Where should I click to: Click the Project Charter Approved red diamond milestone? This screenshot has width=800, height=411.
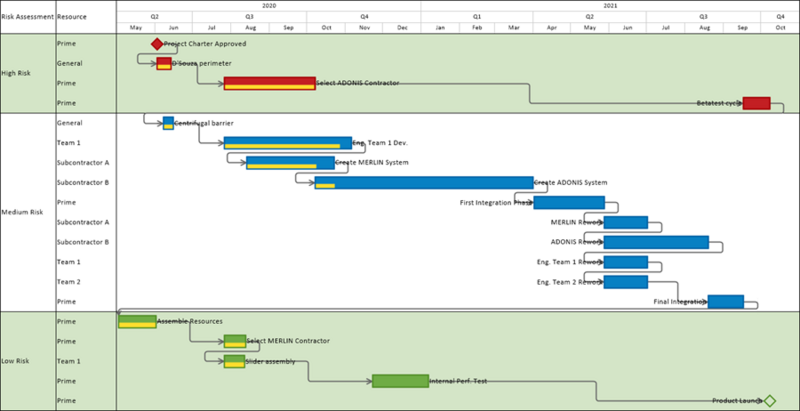157,44
